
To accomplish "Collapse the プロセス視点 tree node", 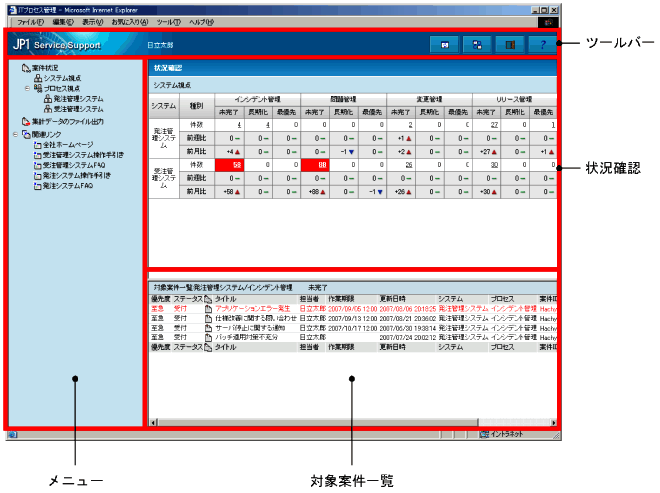I will (27, 88).
